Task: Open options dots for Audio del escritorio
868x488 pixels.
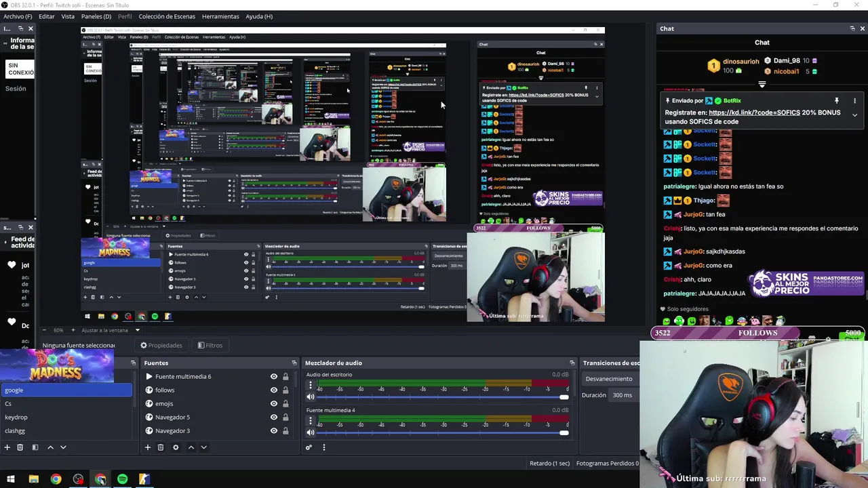Action: [x=311, y=385]
